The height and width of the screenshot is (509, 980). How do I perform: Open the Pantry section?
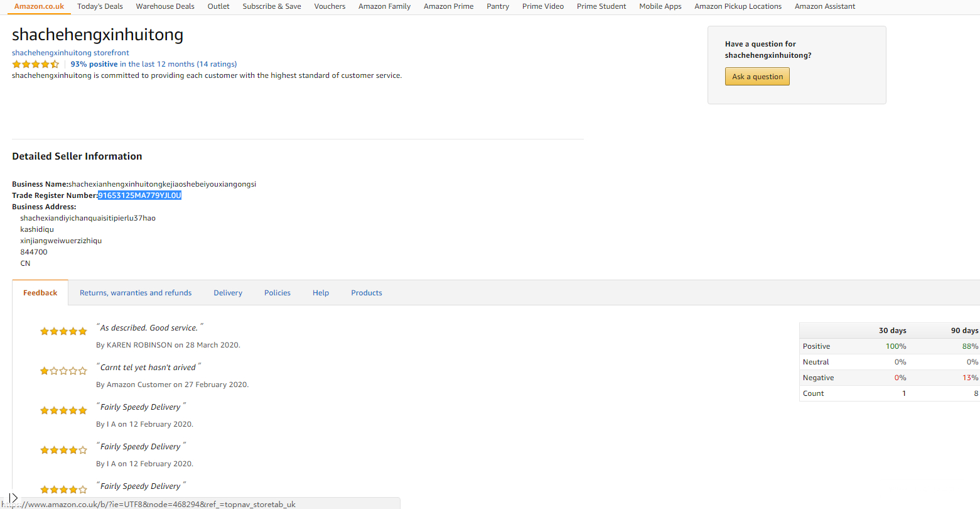(498, 6)
